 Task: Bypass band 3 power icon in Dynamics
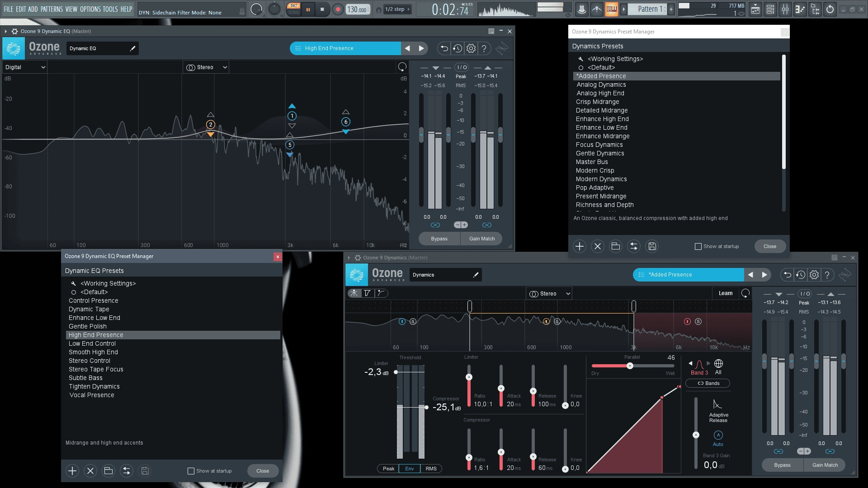pyautogui.click(x=687, y=322)
